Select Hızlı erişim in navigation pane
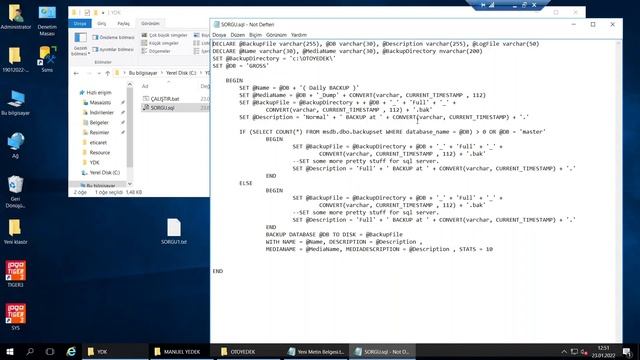Screen dimensions: 640x360 95,93
